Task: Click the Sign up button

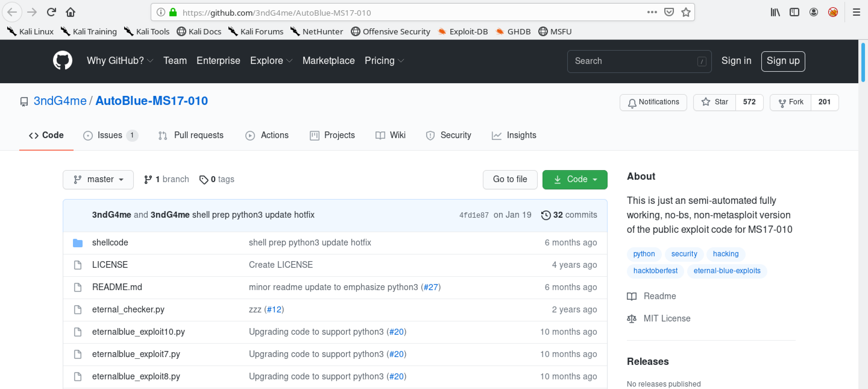Action: tap(783, 61)
